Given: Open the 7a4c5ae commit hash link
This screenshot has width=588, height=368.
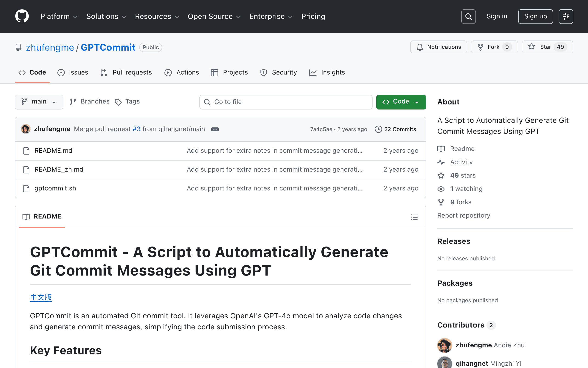Looking at the screenshot, I should 321,129.
